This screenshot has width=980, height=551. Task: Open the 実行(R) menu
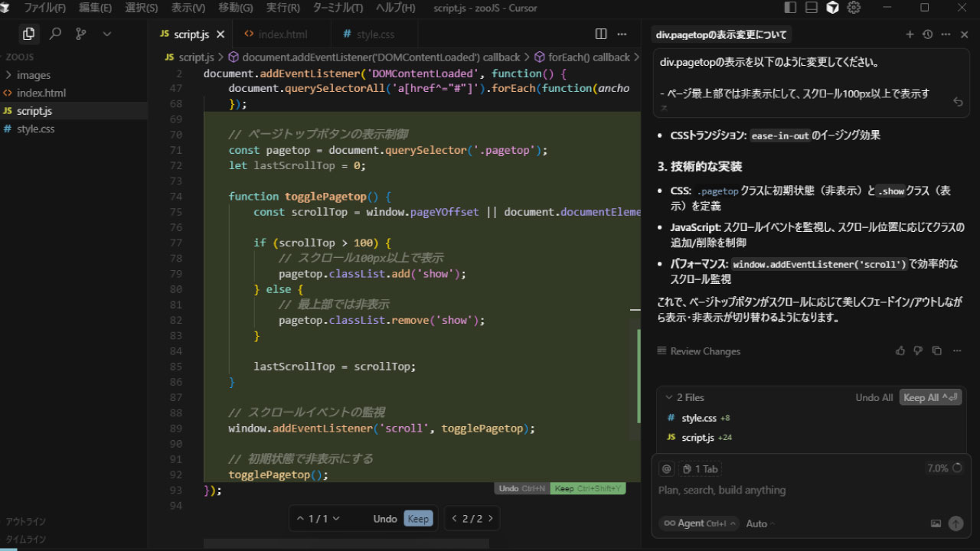tap(283, 8)
